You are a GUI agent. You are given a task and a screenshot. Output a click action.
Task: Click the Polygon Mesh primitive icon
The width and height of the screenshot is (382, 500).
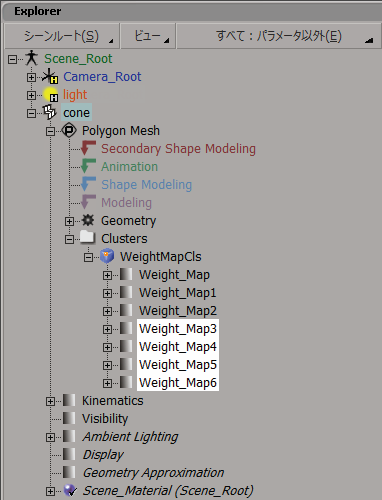pyautogui.click(x=69, y=130)
